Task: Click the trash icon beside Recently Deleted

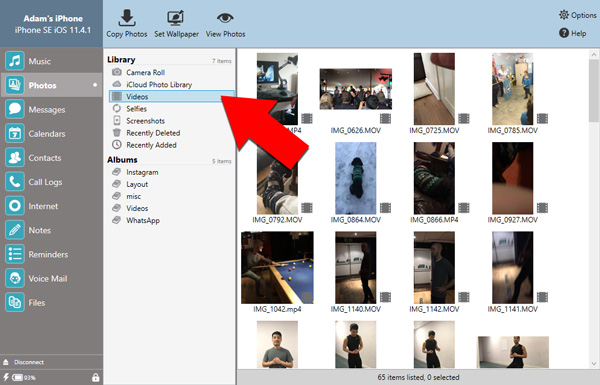Action: 117,133
